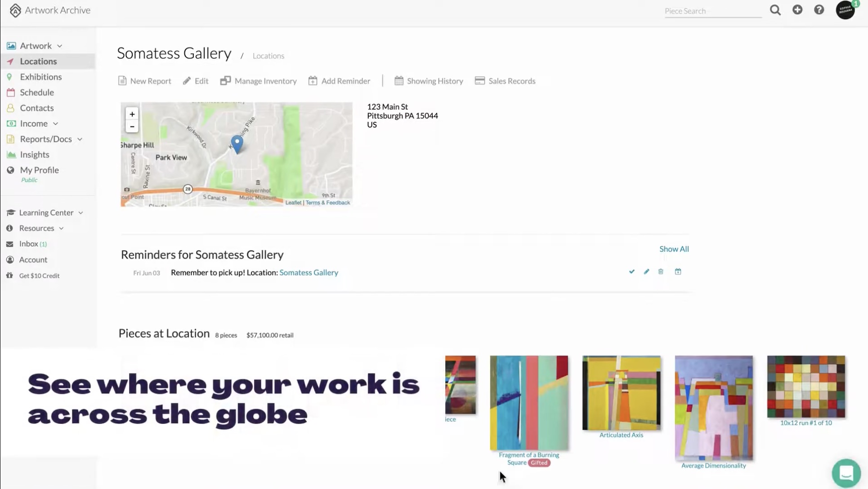Open the user profile avatar
Viewport: 868px width, 489px height.
[845, 10]
